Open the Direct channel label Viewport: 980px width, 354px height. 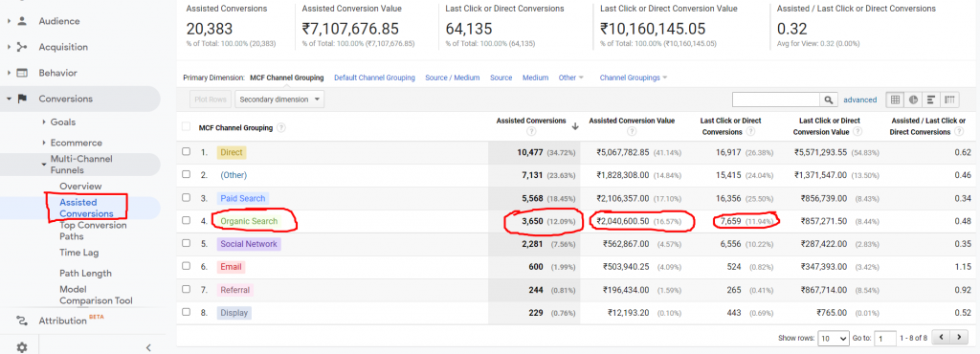(x=232, y=152)
